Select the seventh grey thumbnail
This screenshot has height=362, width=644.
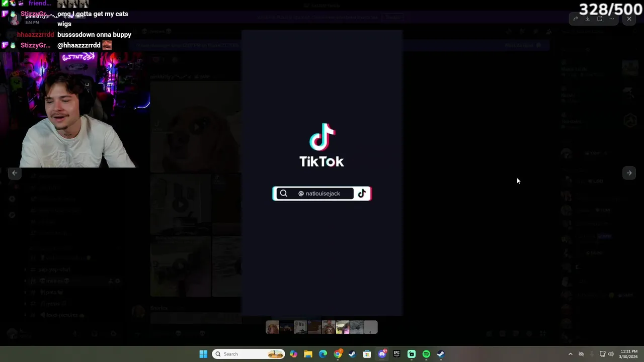(x=357, y=327)
